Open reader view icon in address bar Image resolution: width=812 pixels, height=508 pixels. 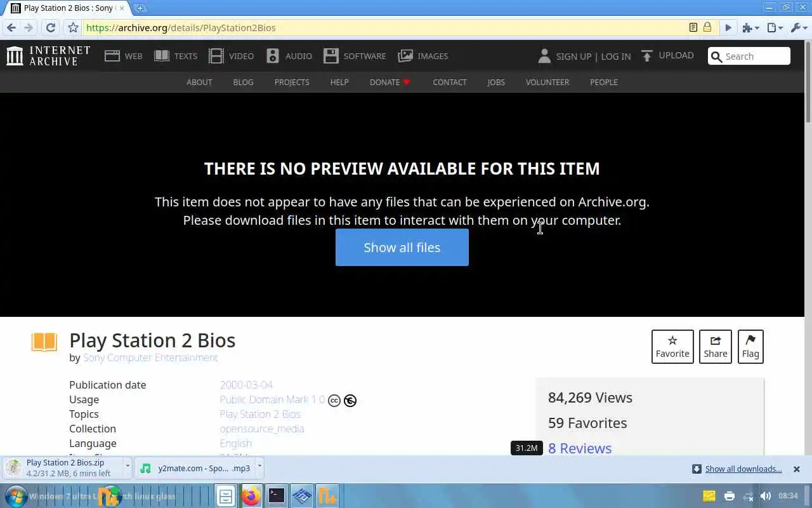click(x=693, y=27)
